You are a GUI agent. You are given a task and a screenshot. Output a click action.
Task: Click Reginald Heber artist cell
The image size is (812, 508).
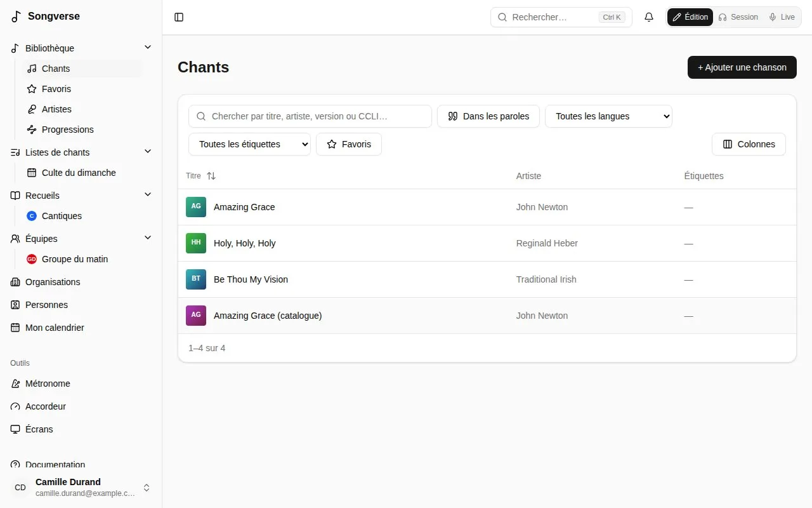(547, 243)
